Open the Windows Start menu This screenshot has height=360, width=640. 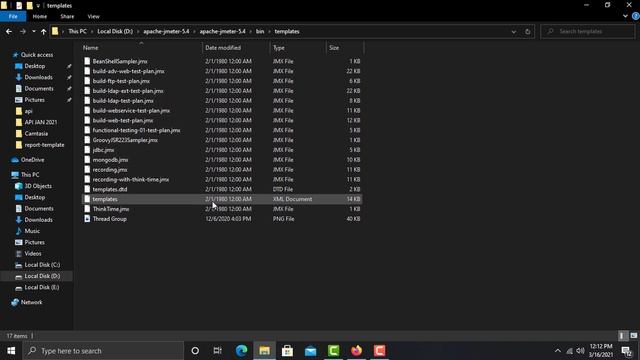point(11,351)
